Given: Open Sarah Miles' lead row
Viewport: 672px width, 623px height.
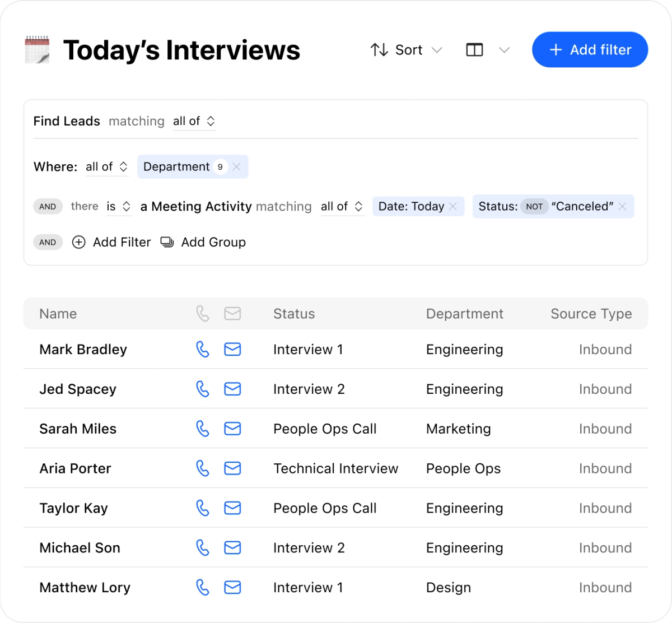Looking at the screenshot, I should point(336,429).
